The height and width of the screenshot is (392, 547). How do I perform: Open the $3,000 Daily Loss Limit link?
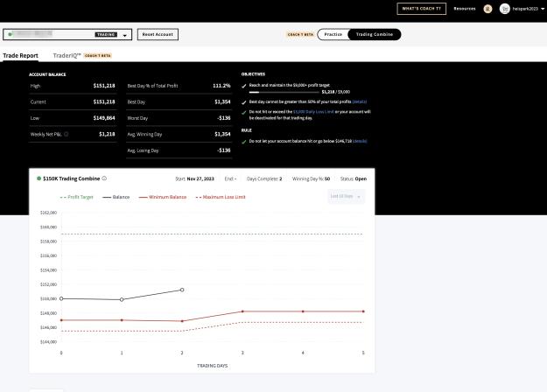point(313,112)
